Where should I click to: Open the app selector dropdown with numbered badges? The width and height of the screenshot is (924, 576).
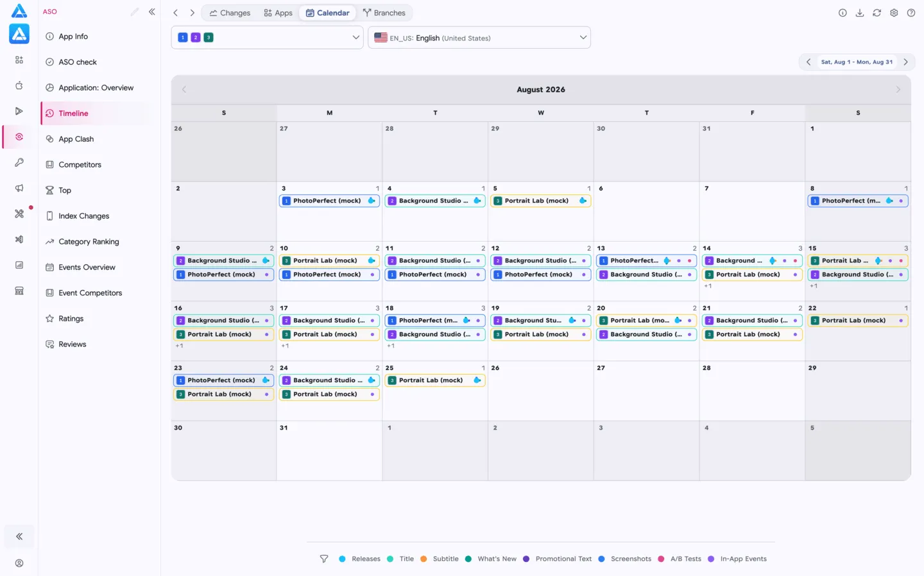(x=268, y=37)
